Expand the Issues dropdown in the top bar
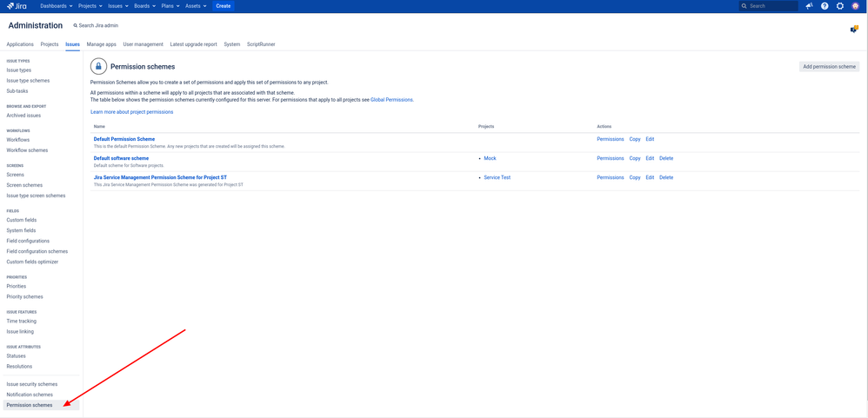Screen dimensions: 868x418 118,5
